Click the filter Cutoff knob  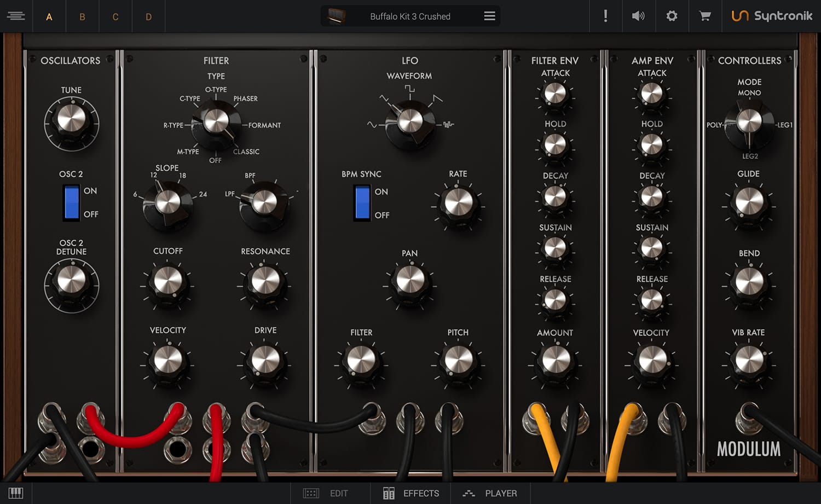(168, 282)
